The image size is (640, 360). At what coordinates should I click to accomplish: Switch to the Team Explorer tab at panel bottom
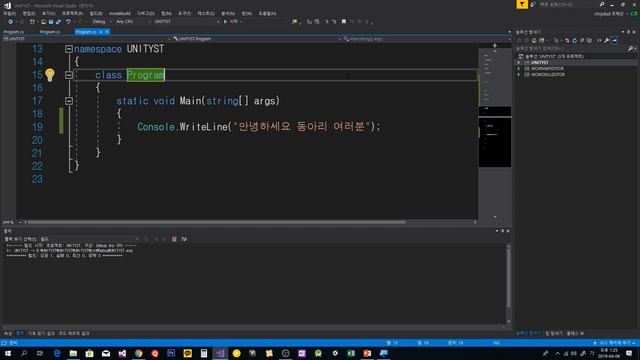tap(554, 333)
